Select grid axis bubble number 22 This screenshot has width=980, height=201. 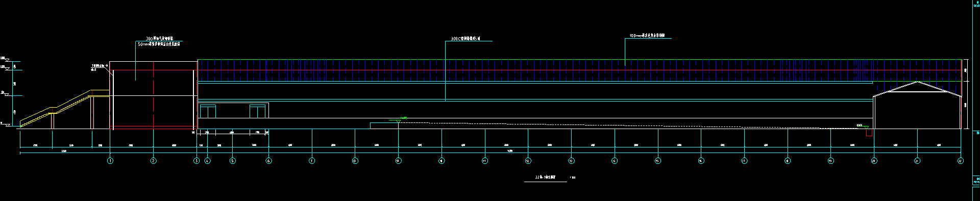[x=961, y=161]
